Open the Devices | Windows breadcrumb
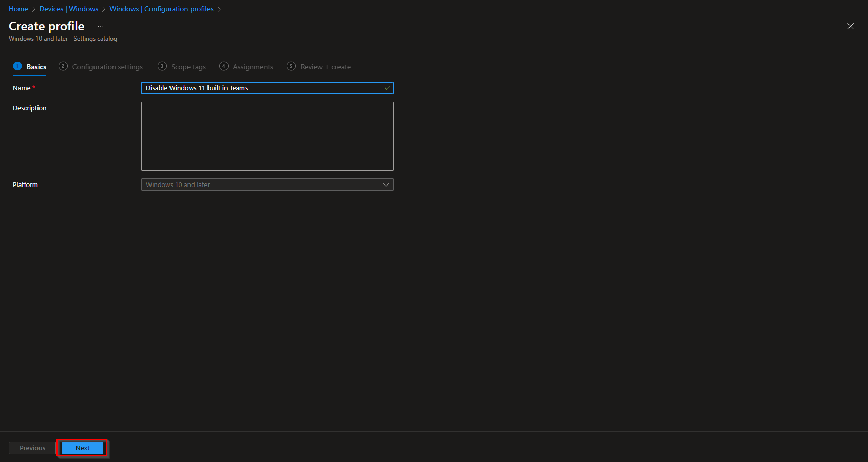The width and height of the screenshot is (868, 462). (69, 9)
